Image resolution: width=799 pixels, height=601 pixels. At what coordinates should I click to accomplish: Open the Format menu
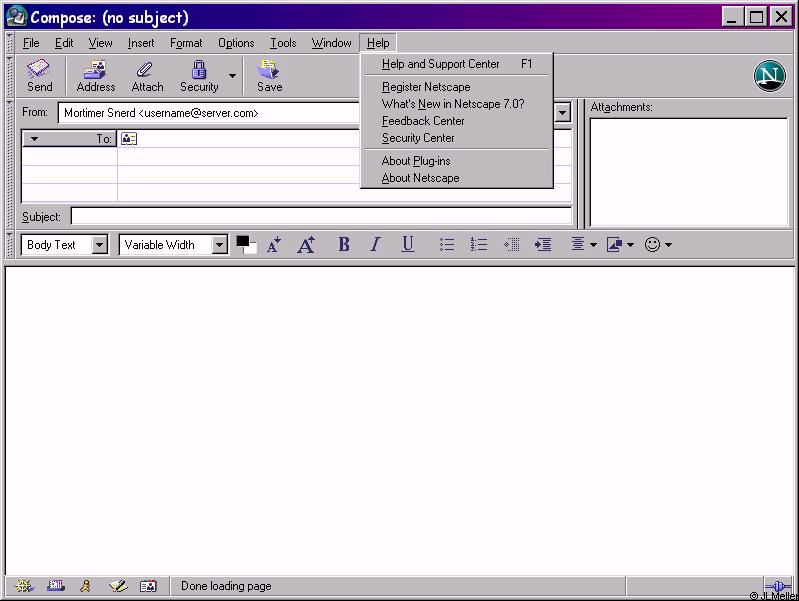[186, 43]
